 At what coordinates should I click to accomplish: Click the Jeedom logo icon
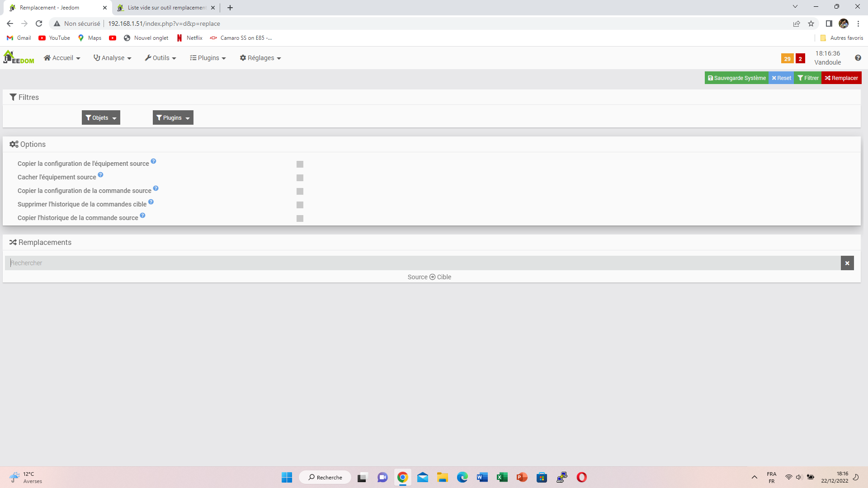coord(19,57)
